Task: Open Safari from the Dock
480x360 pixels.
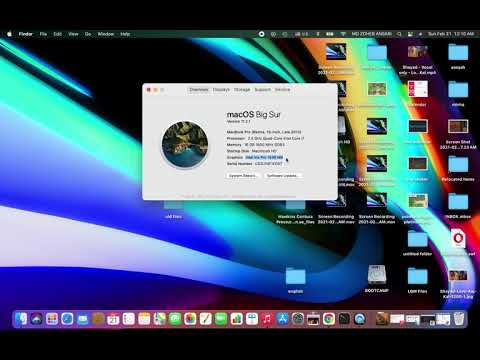Action: pyautogui.click(x=67, y=319)
